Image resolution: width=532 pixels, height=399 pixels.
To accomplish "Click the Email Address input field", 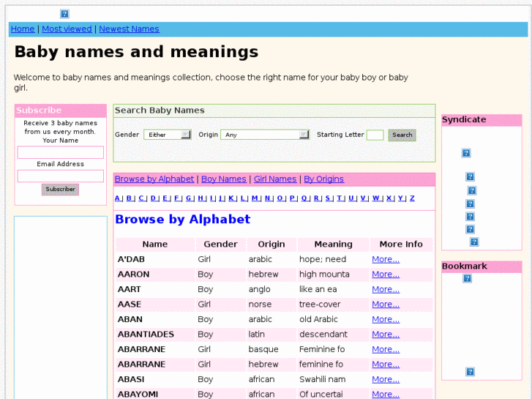I will (61, 176).
